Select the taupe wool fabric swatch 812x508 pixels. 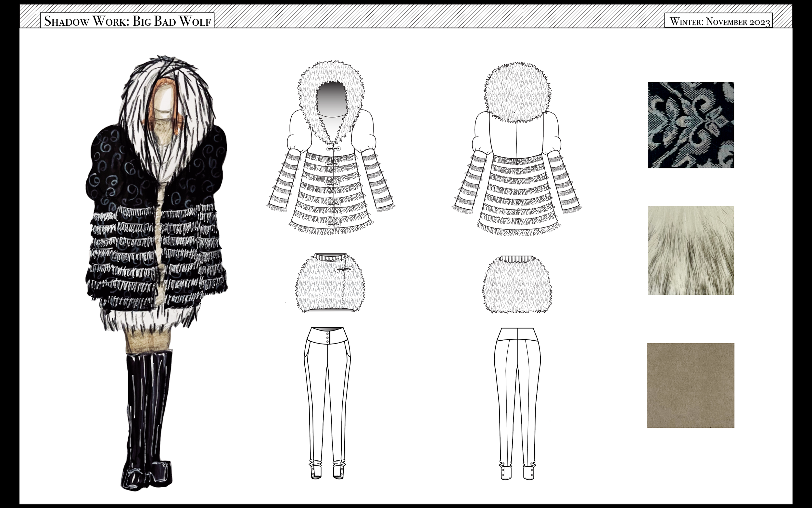point(691,385)
